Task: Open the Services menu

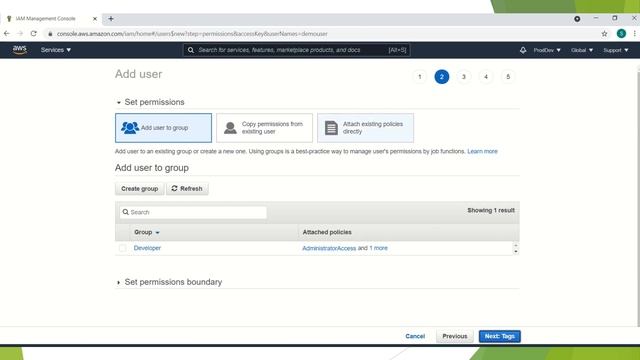Action: click(56, 50)
